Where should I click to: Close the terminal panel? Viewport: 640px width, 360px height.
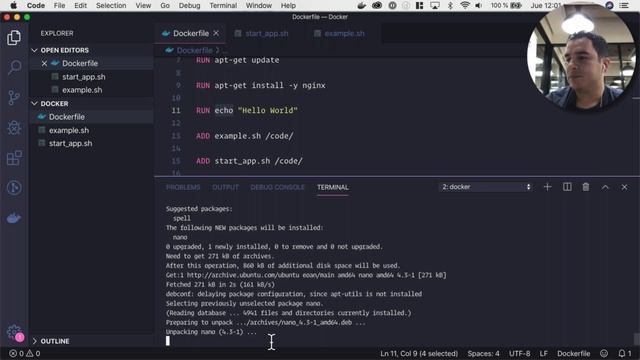pos(624,187)
